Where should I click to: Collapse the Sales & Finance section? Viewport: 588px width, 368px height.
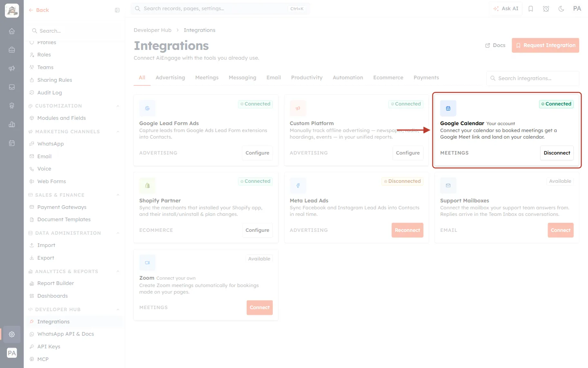point(118,195)
